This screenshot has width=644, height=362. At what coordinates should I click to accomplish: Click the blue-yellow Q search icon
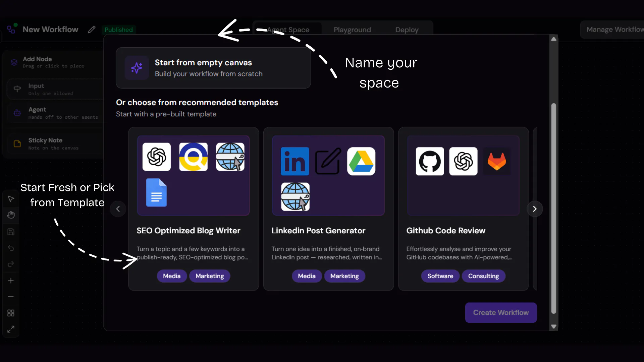(194, 157)
